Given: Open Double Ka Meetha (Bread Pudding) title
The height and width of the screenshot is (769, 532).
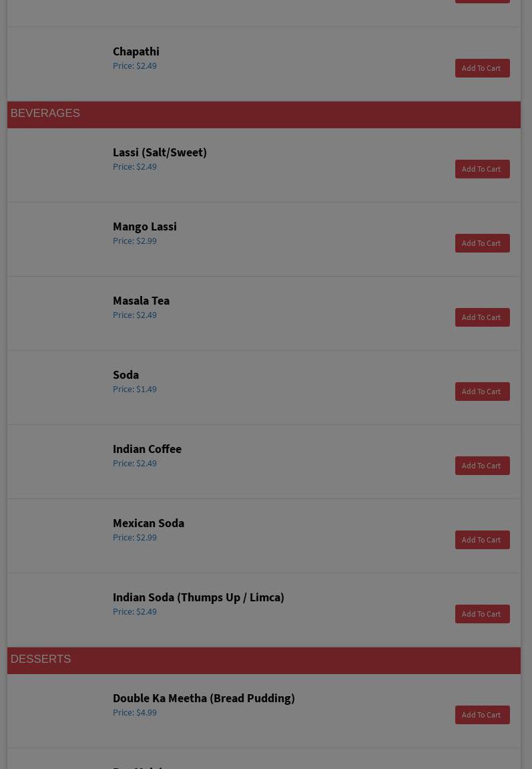Looking at the screenshot, I should click(x=204, y=698).
